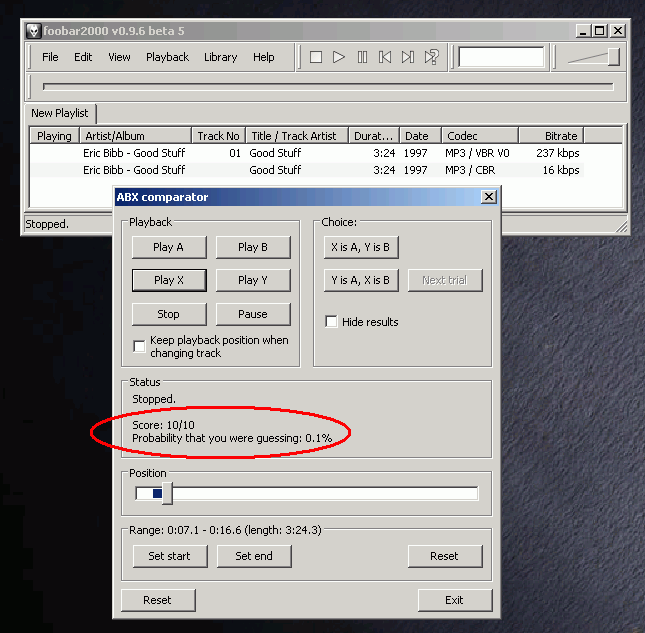Choose Y is A, X is B
The image size is (645, 633).
361,280
